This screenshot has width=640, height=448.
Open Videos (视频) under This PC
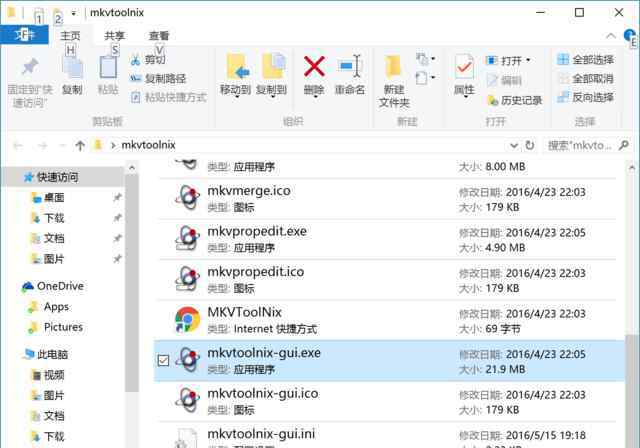click(48, 375)
